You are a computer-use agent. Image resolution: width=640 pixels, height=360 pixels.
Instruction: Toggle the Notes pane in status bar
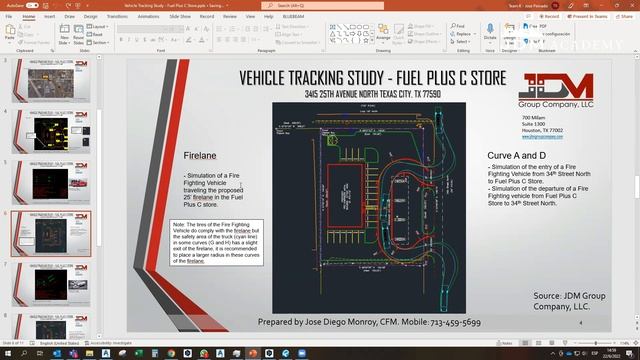(504, 343)
